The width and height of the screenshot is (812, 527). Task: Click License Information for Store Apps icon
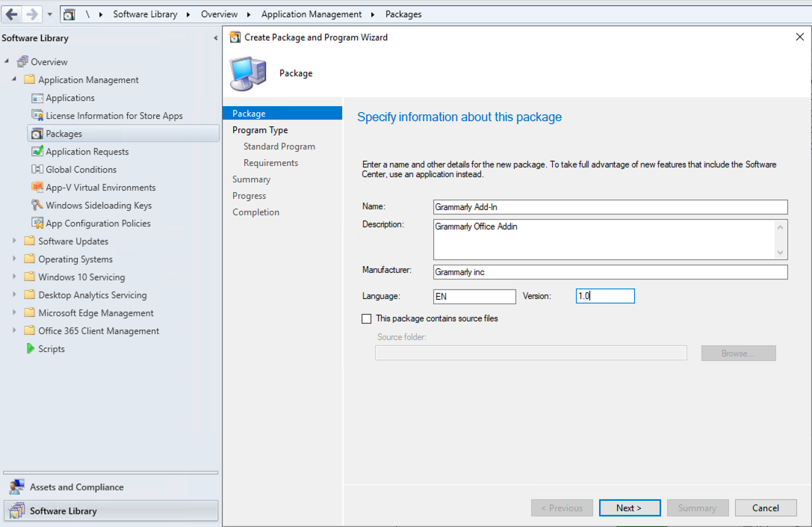pos(37,116)
